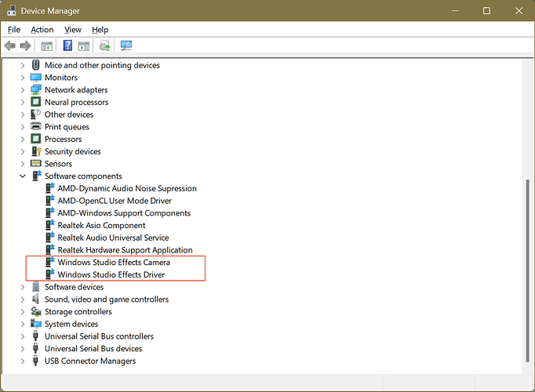The height and width of the screenshot is (392, 535).
Task: Expand Sound, video and game controllers
Action: point(23,299)
